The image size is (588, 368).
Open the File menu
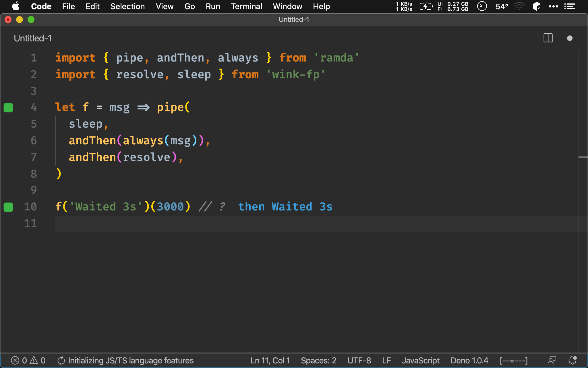(68, 6)
